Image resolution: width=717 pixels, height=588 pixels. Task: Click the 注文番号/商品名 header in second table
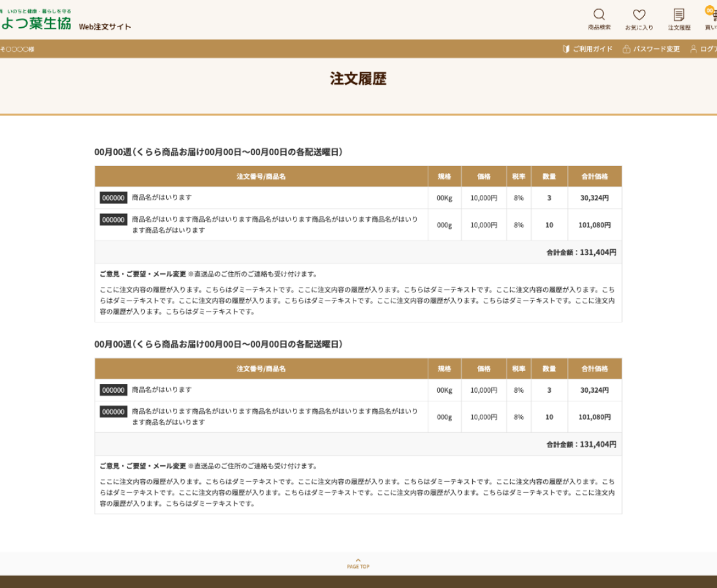tap(261, 369)
